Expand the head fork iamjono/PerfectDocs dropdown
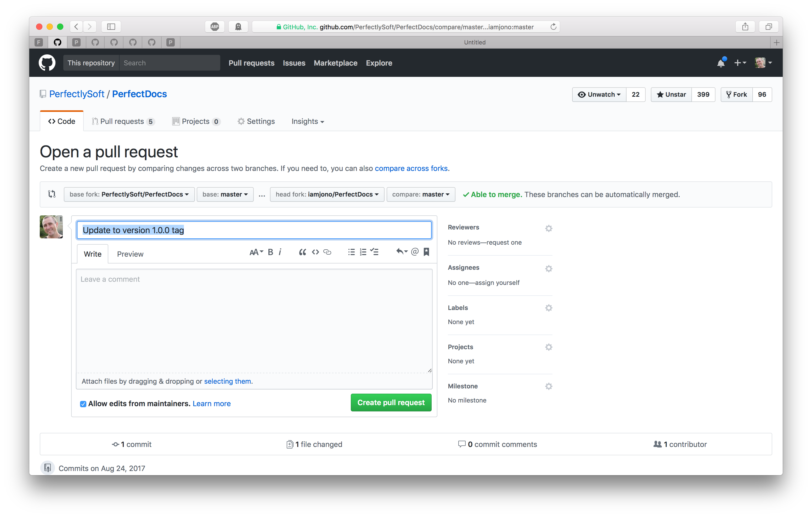Screen dimensions: 812x517 [327, 194]
